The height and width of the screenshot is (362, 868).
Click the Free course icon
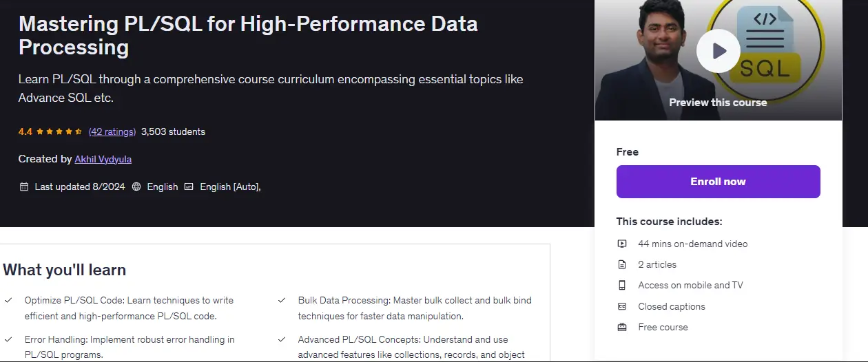pos(622,327)
